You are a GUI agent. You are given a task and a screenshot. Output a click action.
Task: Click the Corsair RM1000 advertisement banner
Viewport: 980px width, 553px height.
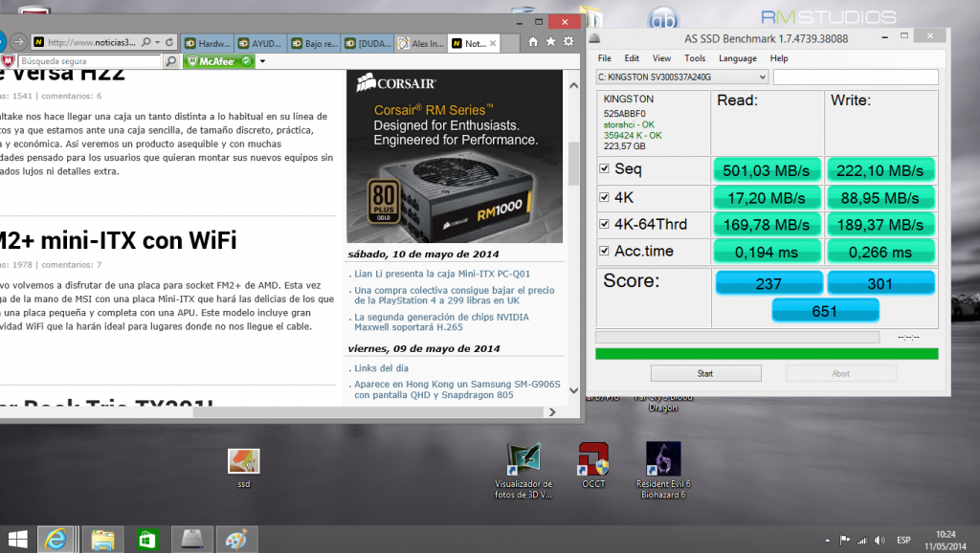455,156
